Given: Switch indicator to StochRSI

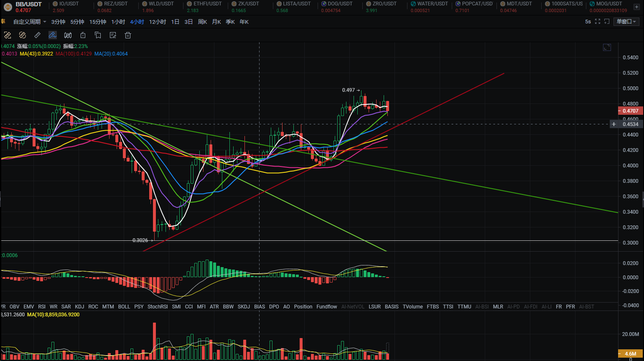Looking at the screenshot, I should [158, 307].
